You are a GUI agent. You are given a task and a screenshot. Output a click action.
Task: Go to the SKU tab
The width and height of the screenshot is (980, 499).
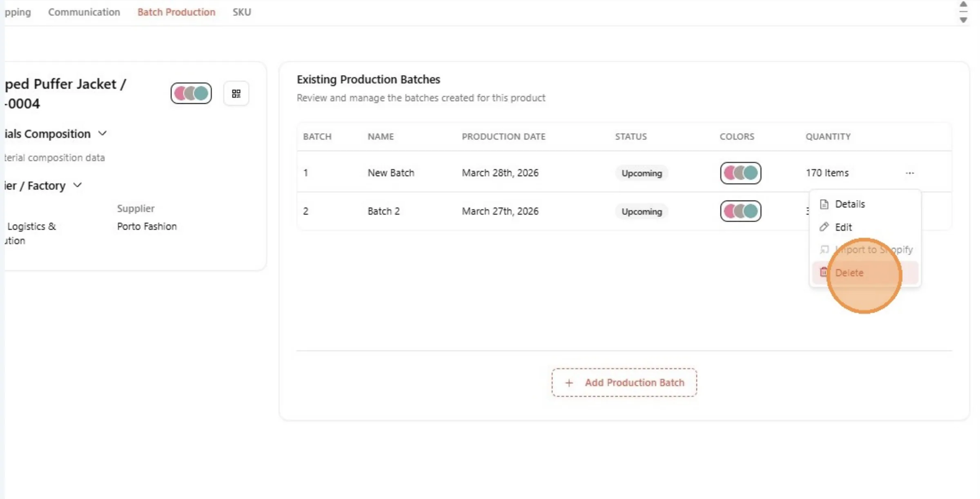point(242,12)
